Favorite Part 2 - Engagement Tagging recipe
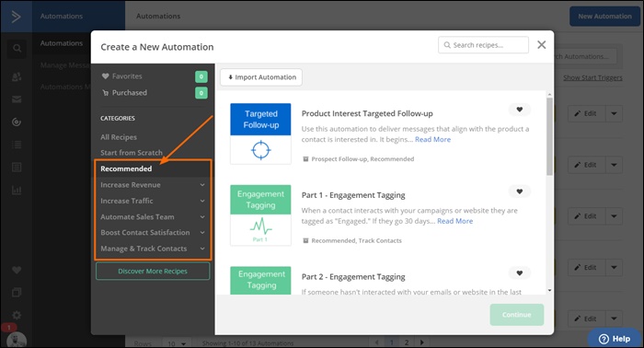 point(520,273)
